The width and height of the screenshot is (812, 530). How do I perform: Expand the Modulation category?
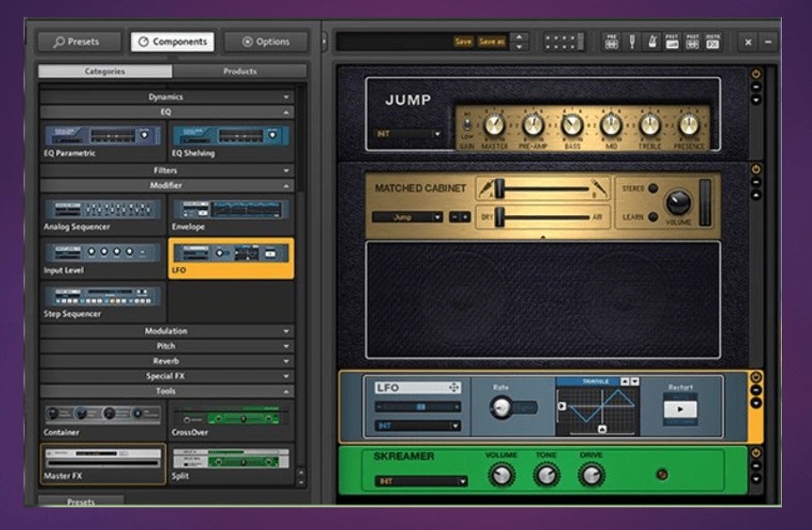167,331
